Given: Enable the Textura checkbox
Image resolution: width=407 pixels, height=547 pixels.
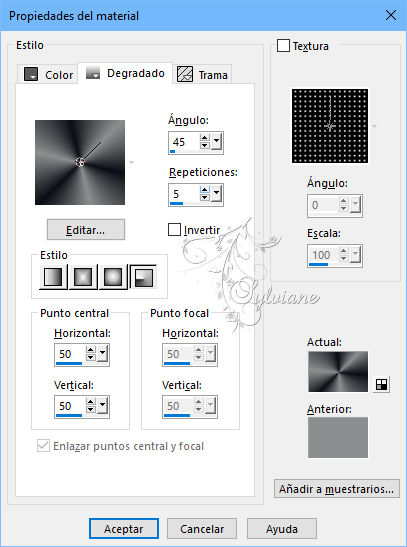Looking at the screenshot, I should point(283,46).
